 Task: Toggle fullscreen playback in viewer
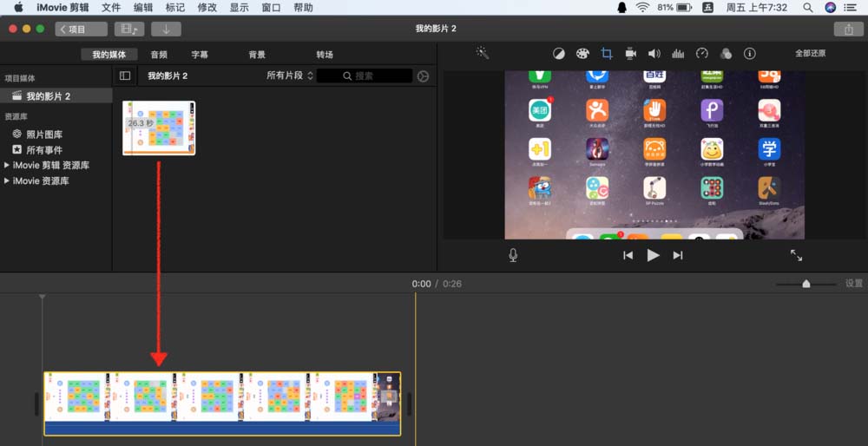coord(796,255)
